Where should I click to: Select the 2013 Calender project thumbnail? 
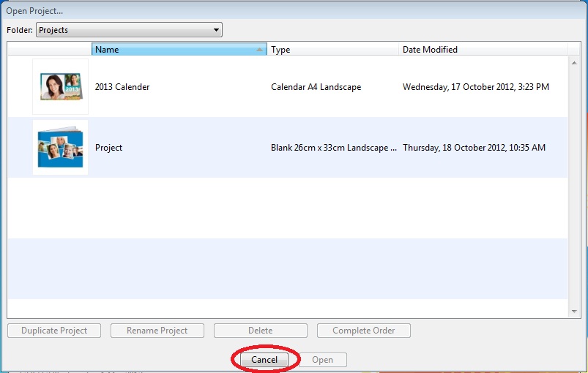click(60, 86)
